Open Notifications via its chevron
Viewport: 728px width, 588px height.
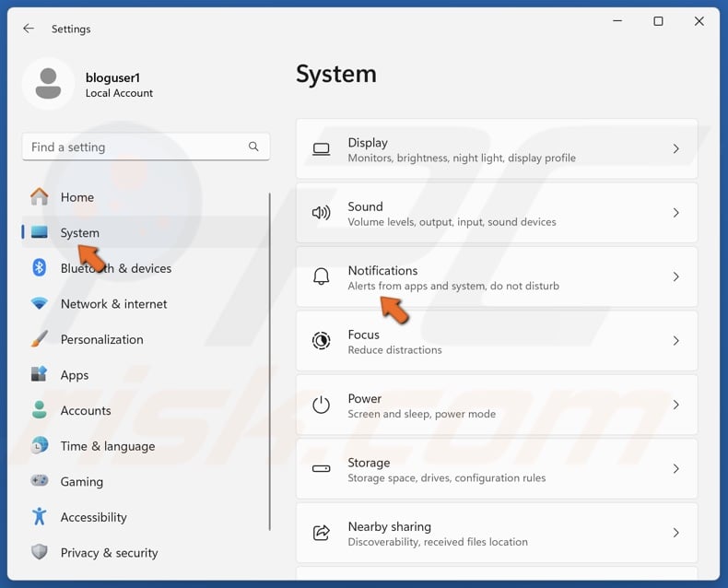point(676,276)
